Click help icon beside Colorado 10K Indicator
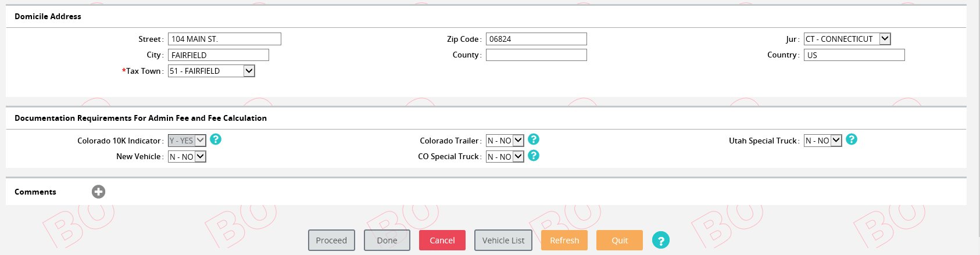 click(x=216, y=139)
